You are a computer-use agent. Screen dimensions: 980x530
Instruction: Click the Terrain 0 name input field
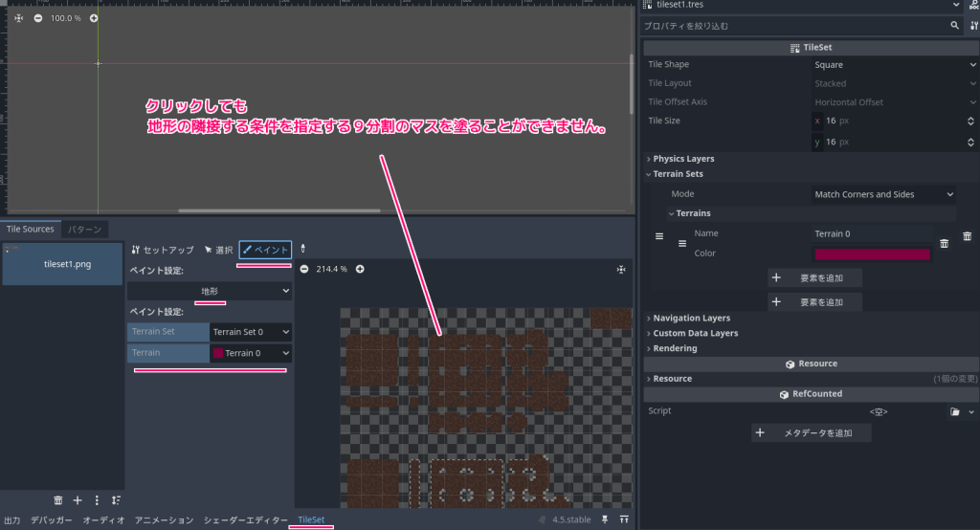click(x=871, y=233)
